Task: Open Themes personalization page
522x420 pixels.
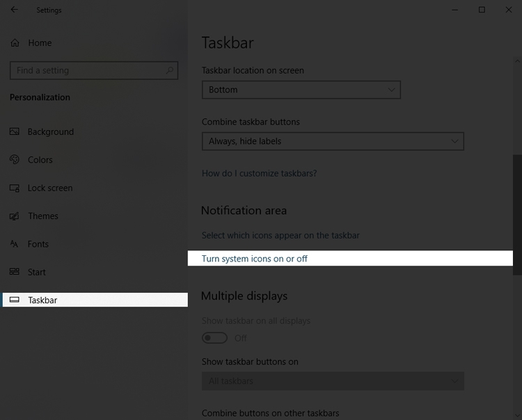Action: click(43, 216)
